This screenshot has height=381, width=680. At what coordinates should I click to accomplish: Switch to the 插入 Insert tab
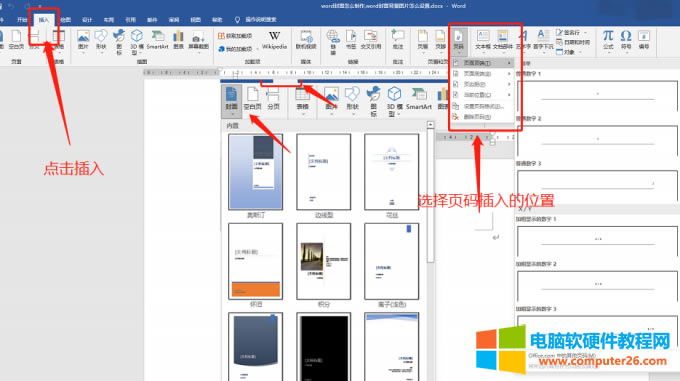coord(44,20)
